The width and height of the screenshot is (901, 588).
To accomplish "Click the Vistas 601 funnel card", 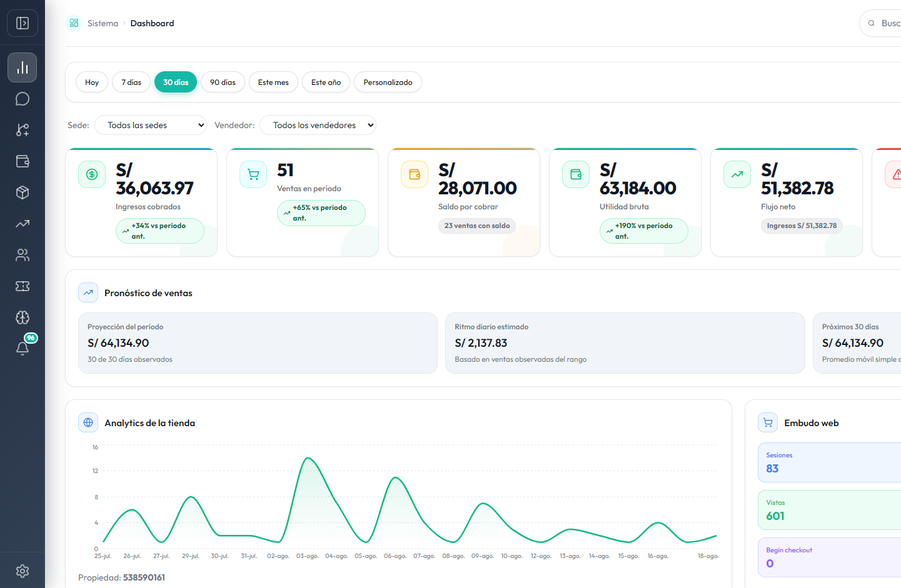I will click(830, 510).
